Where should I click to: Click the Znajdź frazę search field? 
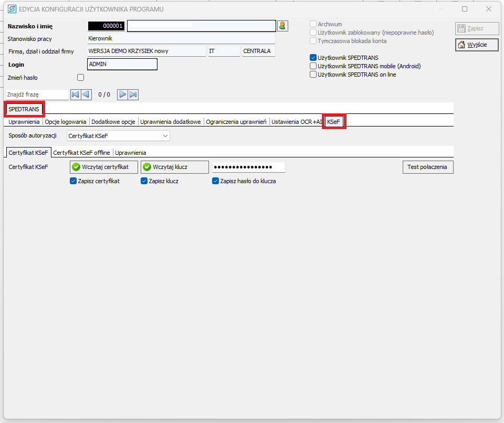point(37,94)
